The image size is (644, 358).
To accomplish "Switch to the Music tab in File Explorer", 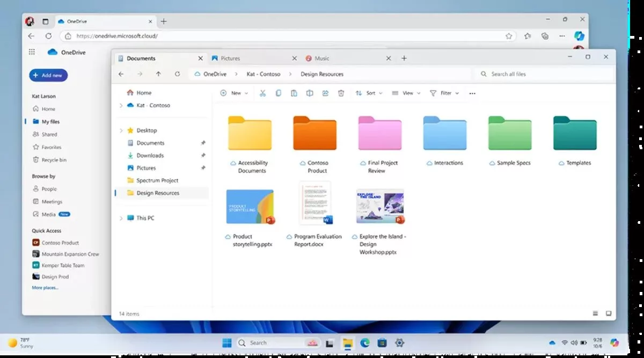I will 348,58.
